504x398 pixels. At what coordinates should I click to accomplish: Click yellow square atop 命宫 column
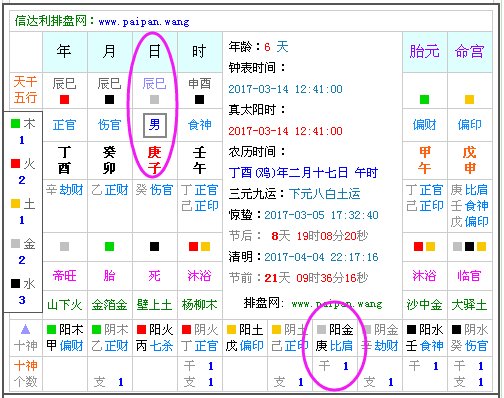coord(469,100)
